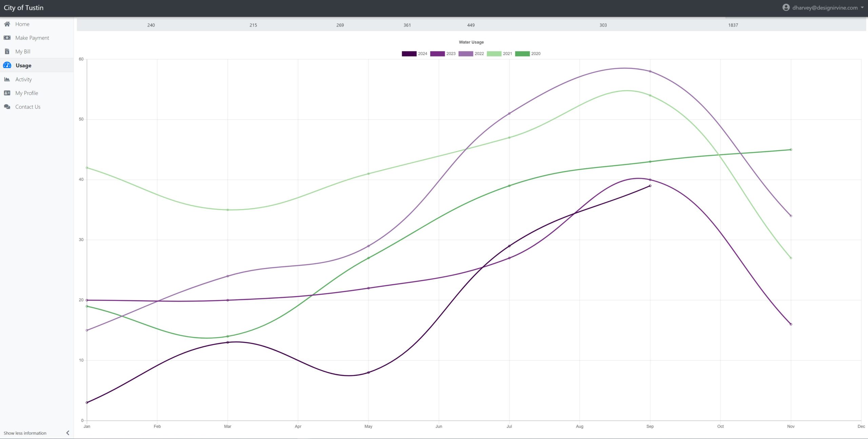Click the user account avatar icon

[x=786, y=7]
